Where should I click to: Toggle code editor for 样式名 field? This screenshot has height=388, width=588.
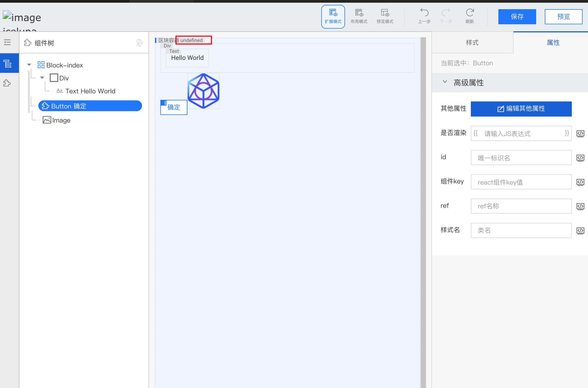[580, 230]
